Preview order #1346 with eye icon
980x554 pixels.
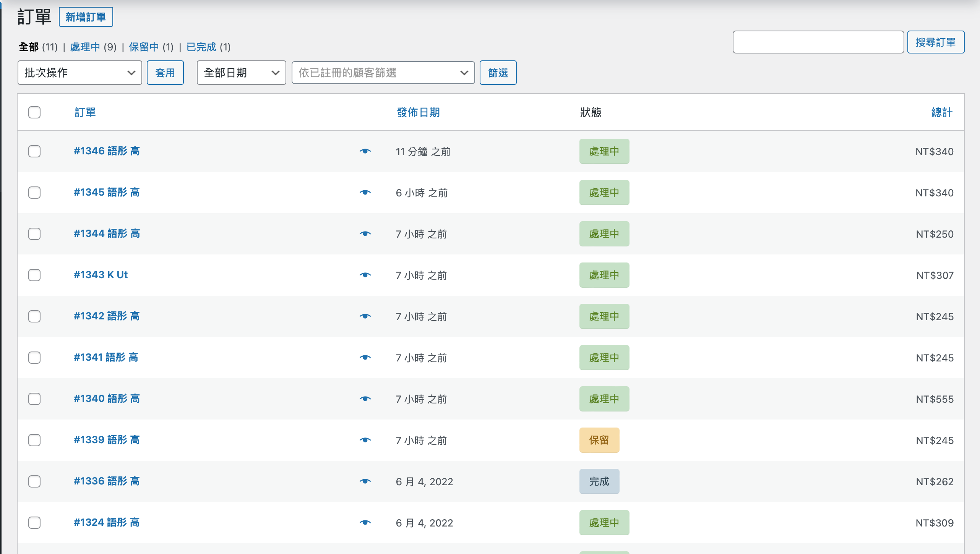[x=365, y=151]
